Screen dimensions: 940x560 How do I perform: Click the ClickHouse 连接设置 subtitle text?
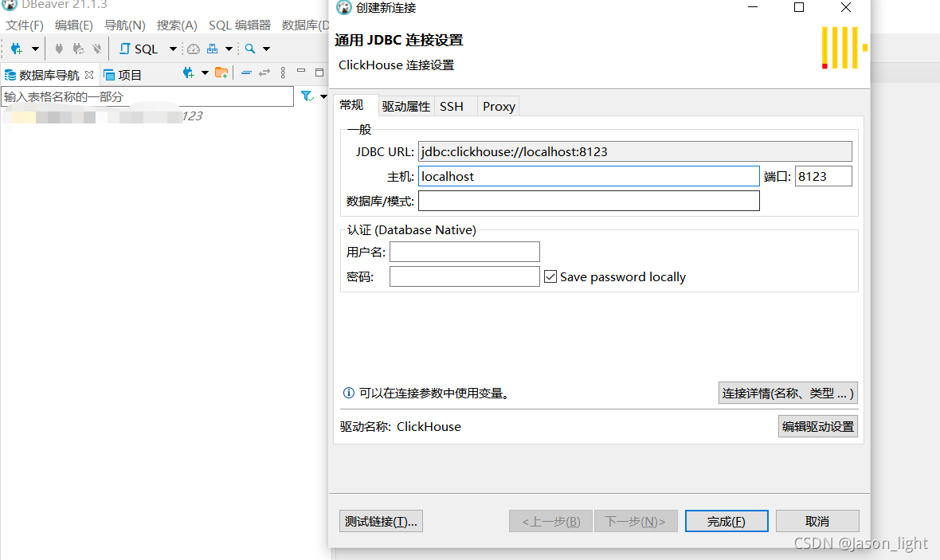click(396, 65)
